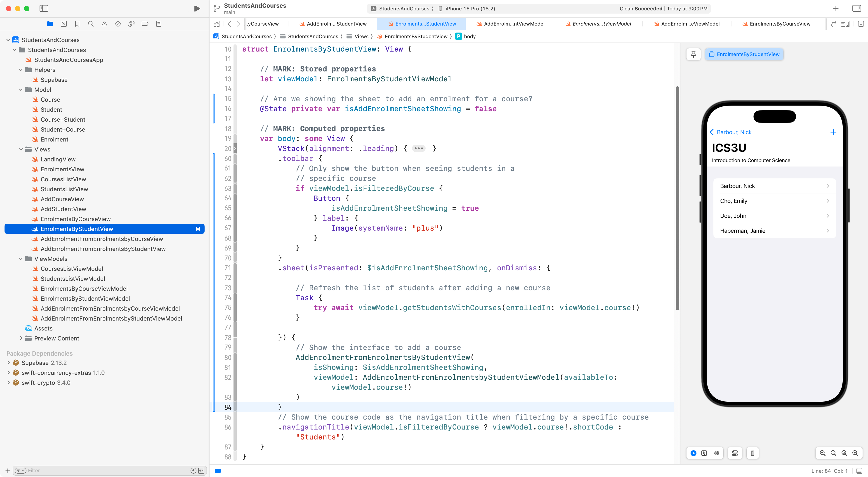Click the preview variants grid icon

[x=716, y=453]
